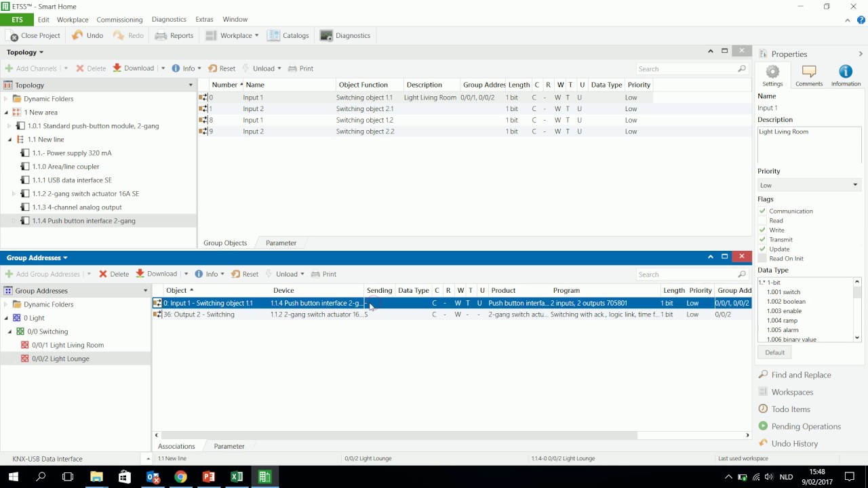Toggle the Communication flag checkbox

[x=762, y=211]
